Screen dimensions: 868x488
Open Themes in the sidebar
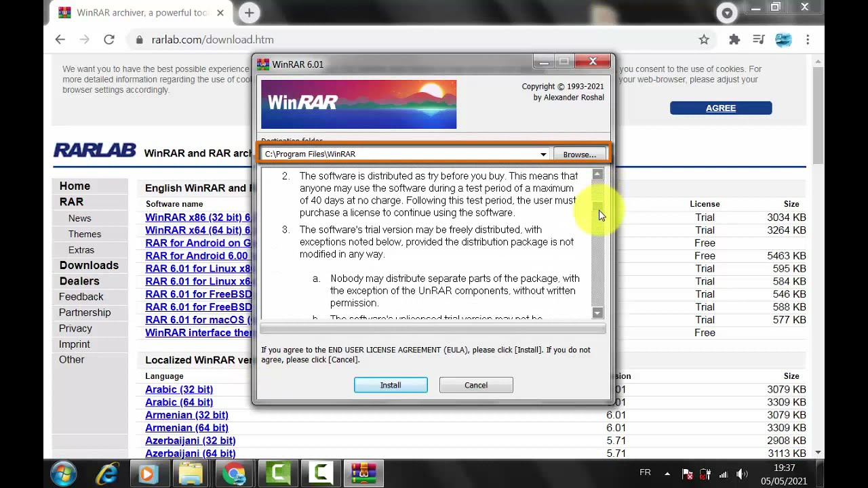[85, 234]
